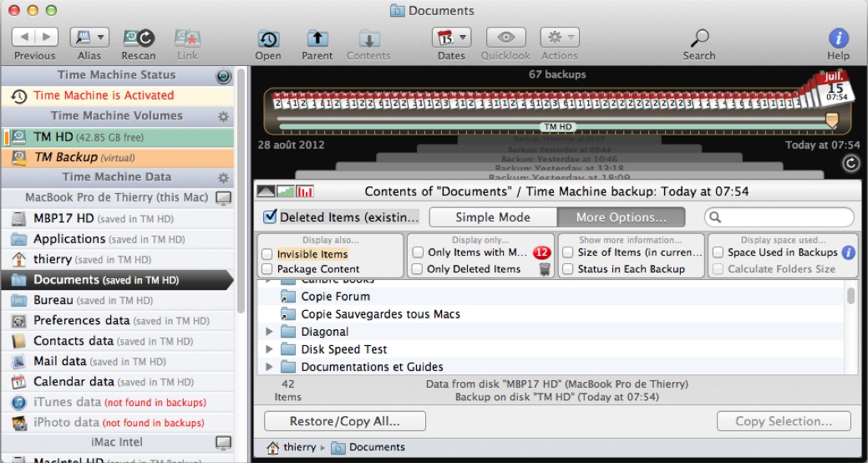Click the Rescan toolbar icon
Screen dimensions: 868x463
click(139, 38)
